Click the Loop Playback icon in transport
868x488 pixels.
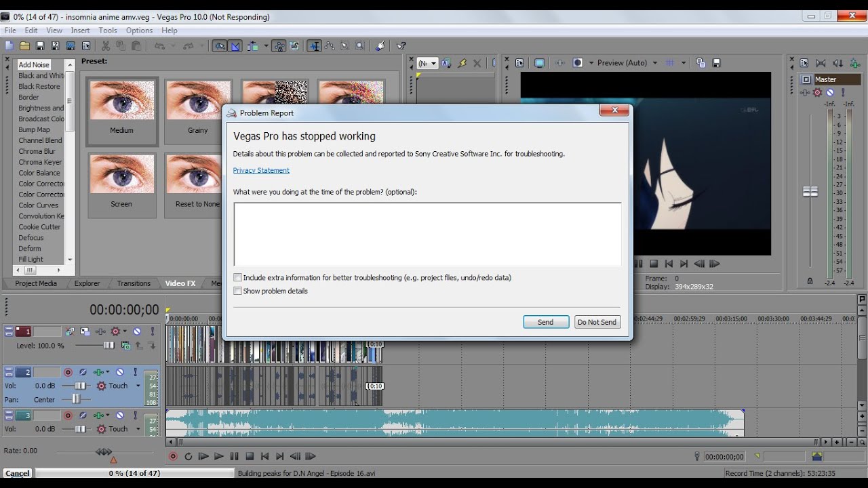(189, 457)
